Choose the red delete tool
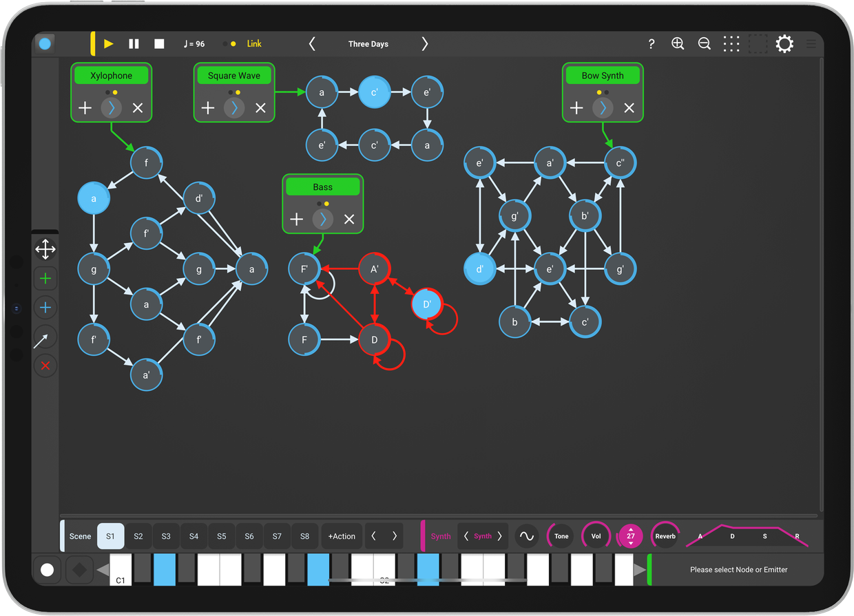854x616 pixels. click(x=45, y=365)
